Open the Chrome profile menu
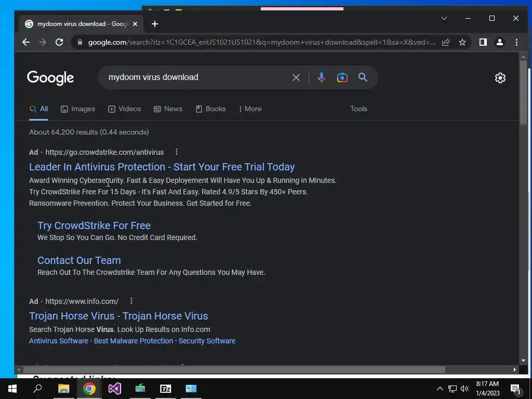This screenshot has height=399, width=532. (x=499, y=42)
